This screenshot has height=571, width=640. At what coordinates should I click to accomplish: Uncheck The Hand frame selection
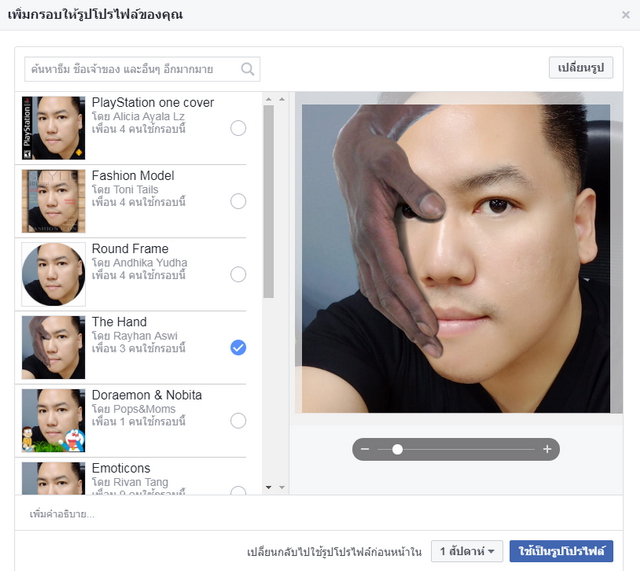[x=238, y=347]
